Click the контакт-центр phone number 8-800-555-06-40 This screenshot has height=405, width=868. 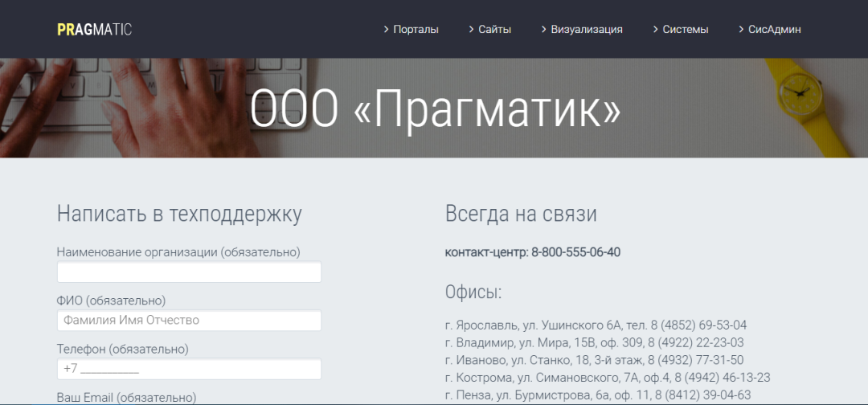(575, 252)
